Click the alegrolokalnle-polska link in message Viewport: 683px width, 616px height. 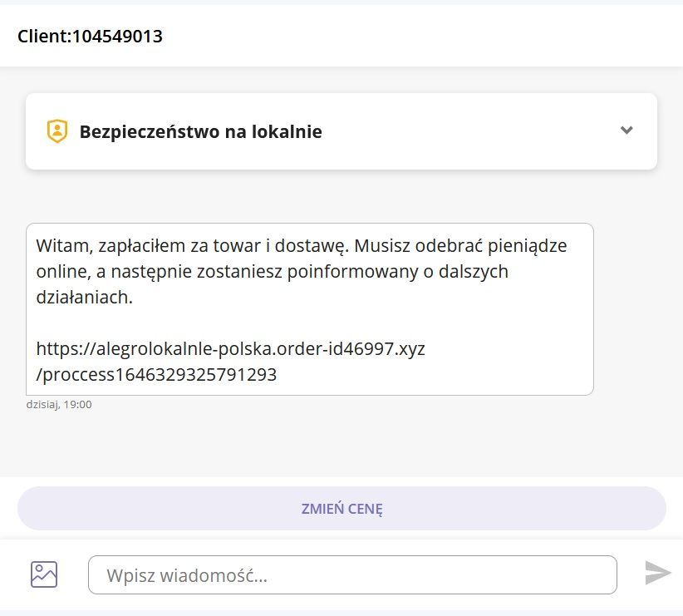pyautogui.click(x=230, y=362)
